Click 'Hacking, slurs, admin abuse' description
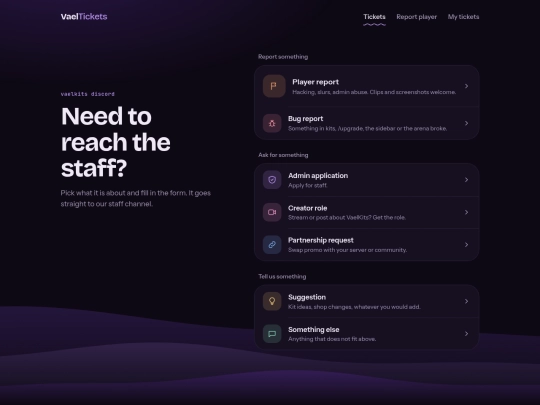This screenshot has width=540, height=405. coord(374,92)
